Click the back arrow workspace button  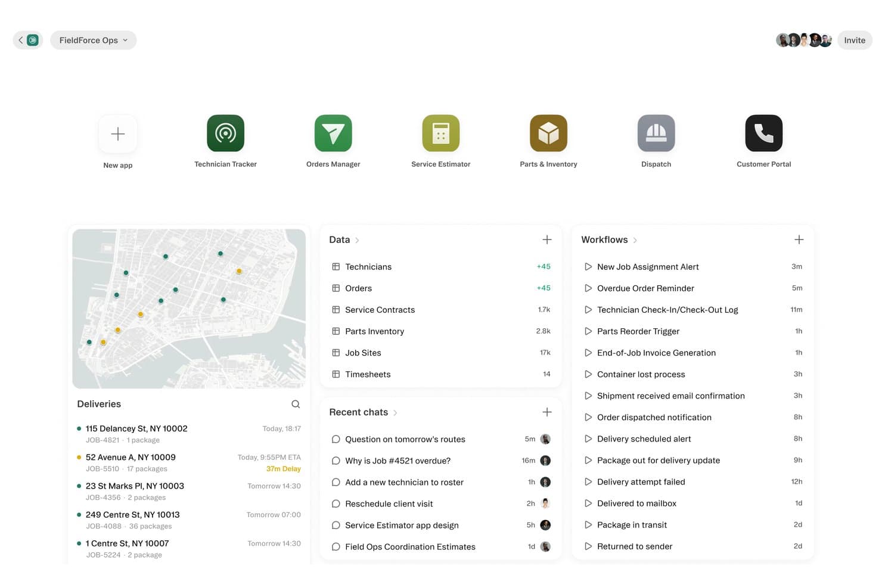coord(27,40)
